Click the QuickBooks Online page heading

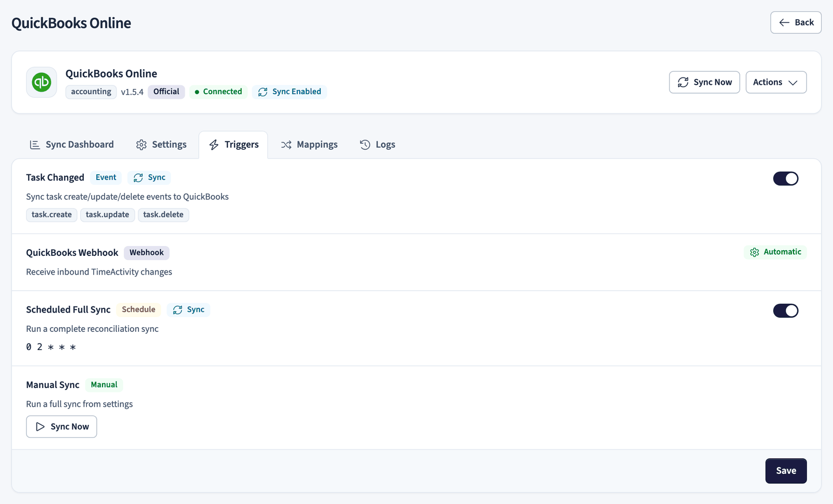71,23
